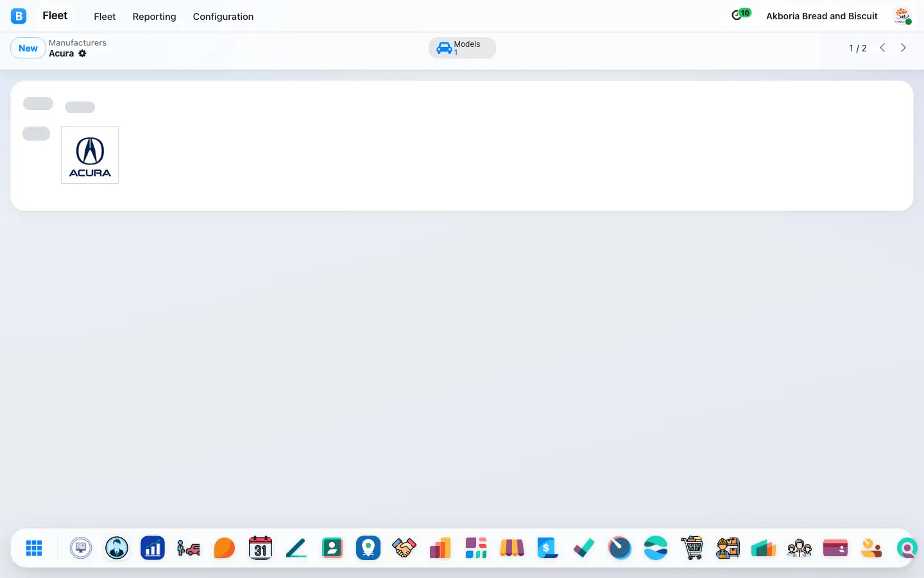The width and height of the screenshot is (924, 578).
Task: Open the handshake CRM icon in dock
Action: click(x=404, y=548)
